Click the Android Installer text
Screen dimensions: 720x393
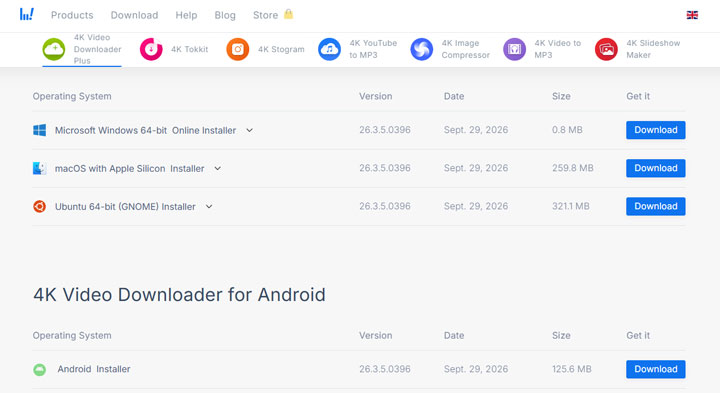[x=94, y=369]
